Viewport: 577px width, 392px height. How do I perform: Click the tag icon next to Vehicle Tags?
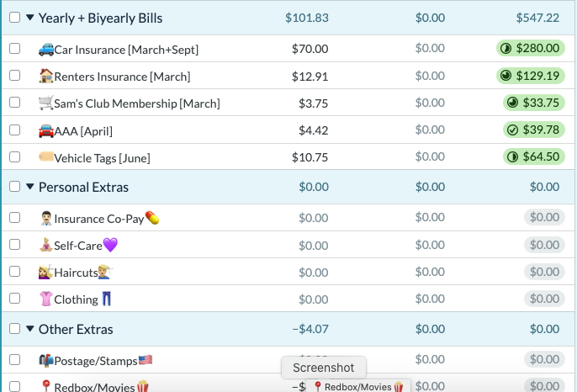point(46,156)
